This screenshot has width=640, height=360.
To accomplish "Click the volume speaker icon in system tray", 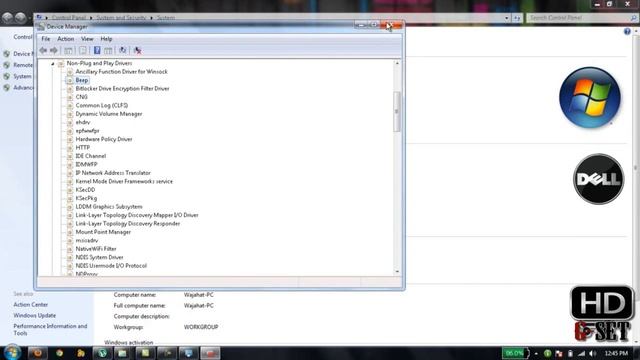I will click(x=592, y=353).
